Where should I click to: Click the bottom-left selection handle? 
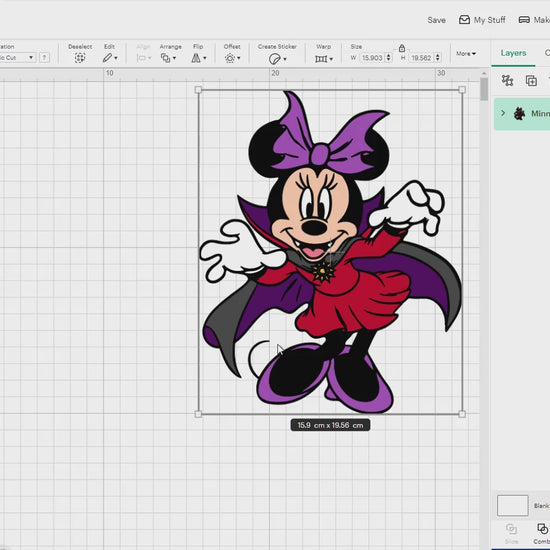point(198,414)
